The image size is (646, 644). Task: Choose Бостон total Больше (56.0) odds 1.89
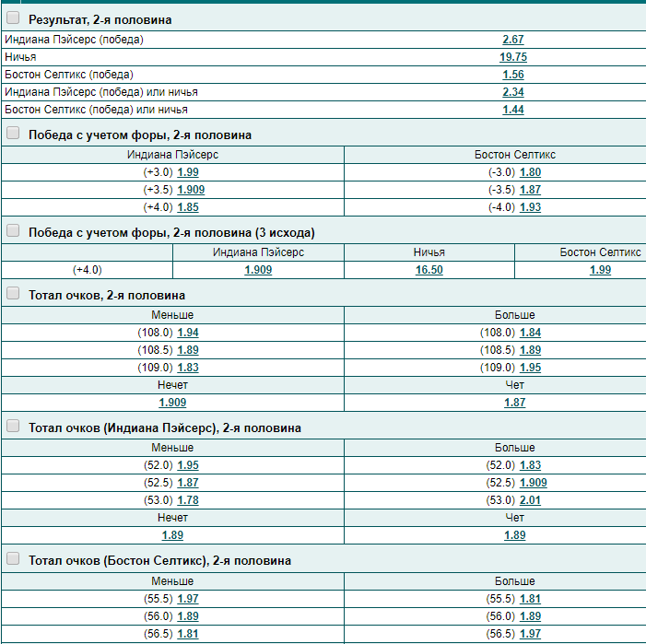pyautogui.click(x=530, y=616)
